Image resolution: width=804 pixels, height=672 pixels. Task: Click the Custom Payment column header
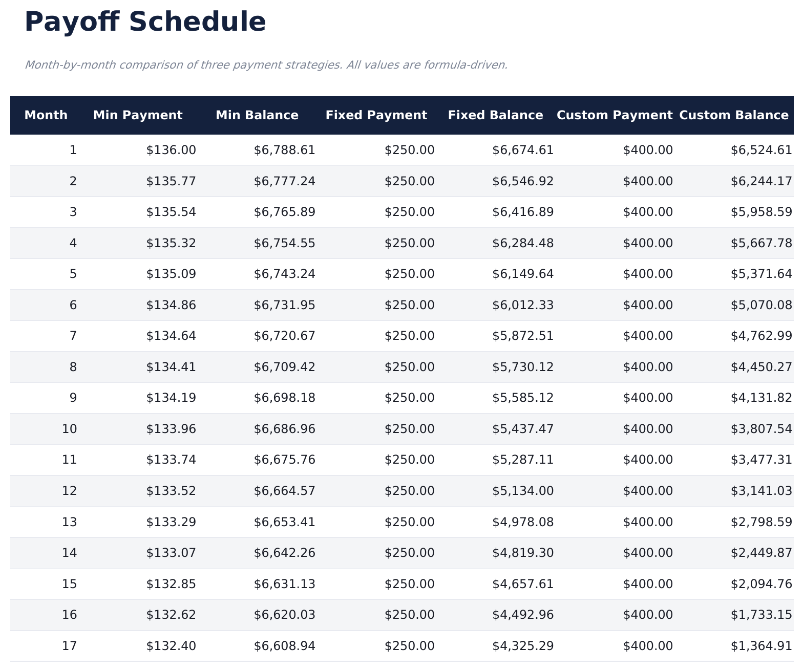coord(615,115)
